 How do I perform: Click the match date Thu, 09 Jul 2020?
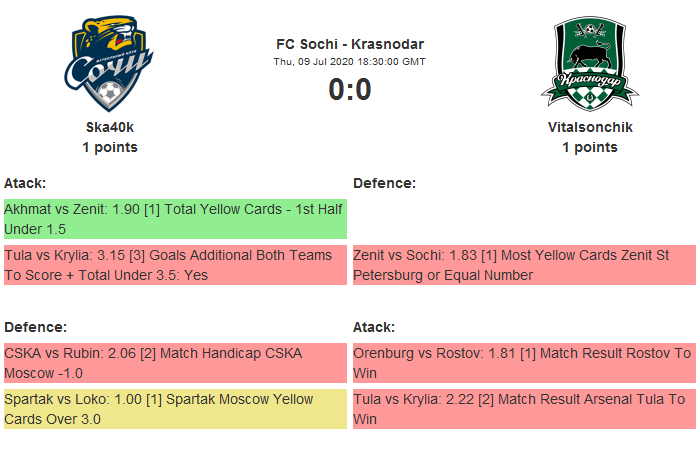click(x=350, y=62)
